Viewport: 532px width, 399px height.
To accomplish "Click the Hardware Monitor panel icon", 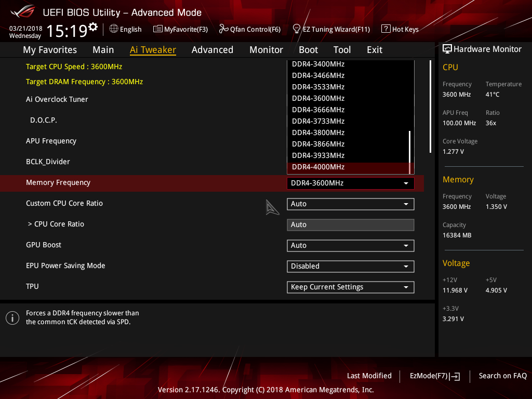I will (447, 49).
